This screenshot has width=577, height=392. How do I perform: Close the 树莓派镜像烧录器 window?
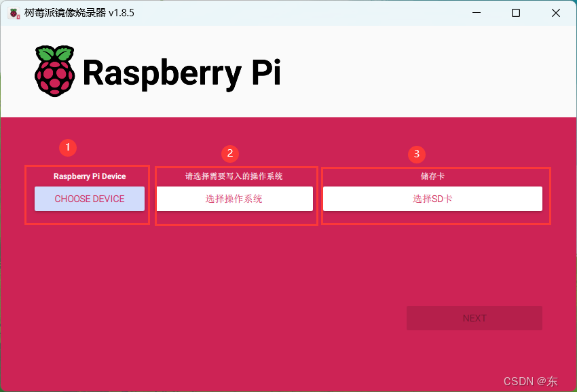(x=556, y=13)
